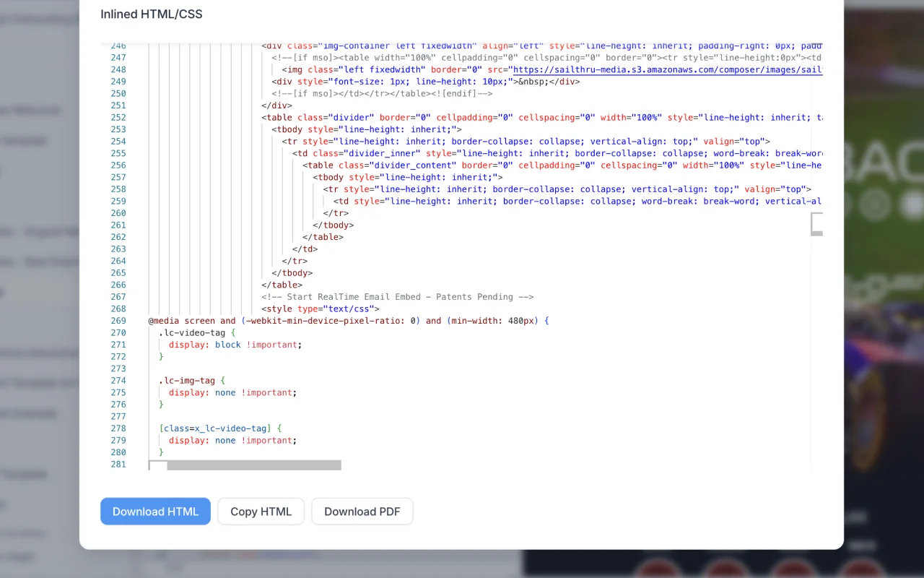Screen dimensions: 924x578
Task: Click line number 252 in the gutter
Action: click(x=118, y=117)
